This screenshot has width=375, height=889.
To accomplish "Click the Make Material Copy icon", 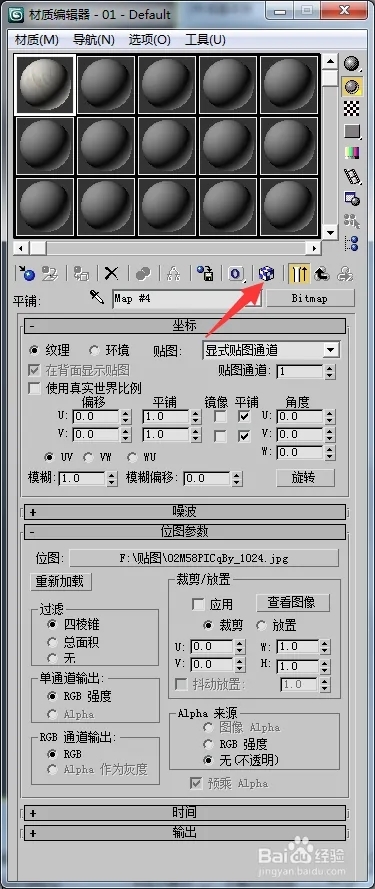I will tap(142, 273).
